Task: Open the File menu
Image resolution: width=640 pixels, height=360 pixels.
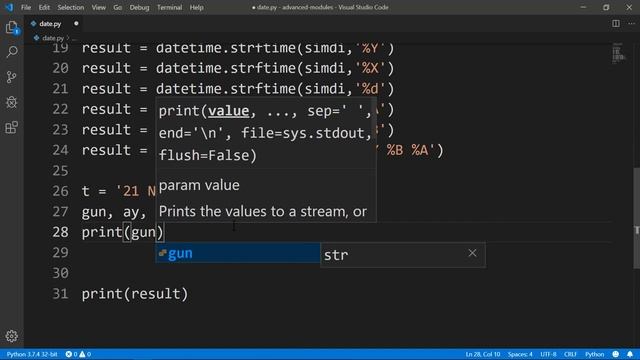Action: 26,7
